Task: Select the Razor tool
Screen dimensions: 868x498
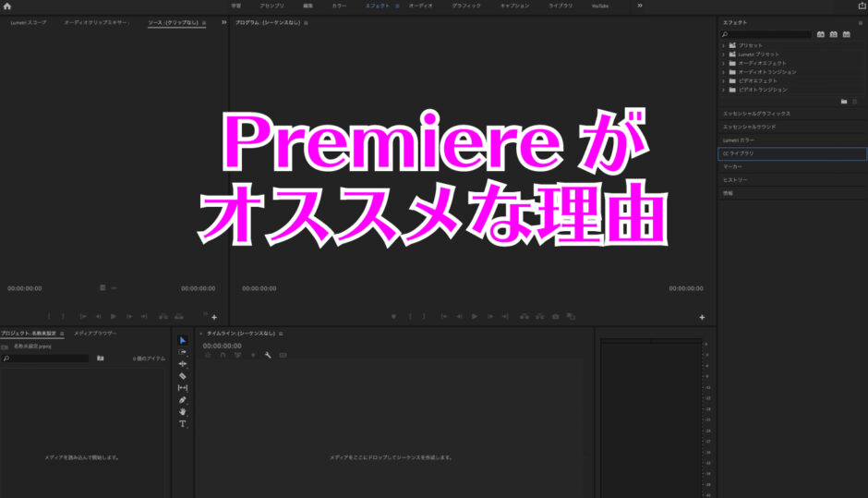Action: (x=183, y=376)
